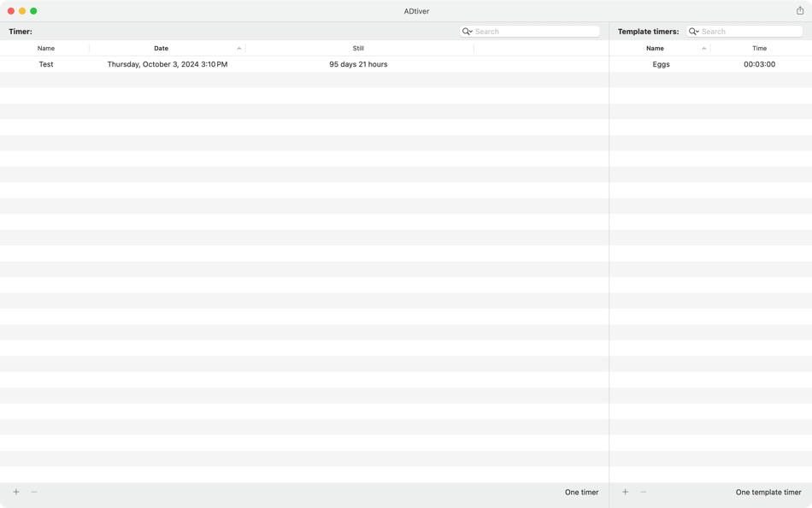Screen dimensions: 812x508
Task: Add a new timer with the plus button
Action: tap(15, 492)
